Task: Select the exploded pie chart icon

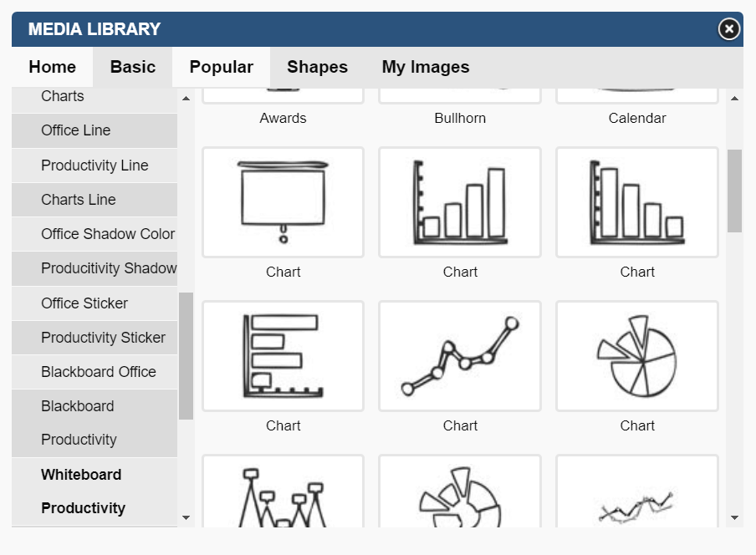Action: (x=637, y=356)
